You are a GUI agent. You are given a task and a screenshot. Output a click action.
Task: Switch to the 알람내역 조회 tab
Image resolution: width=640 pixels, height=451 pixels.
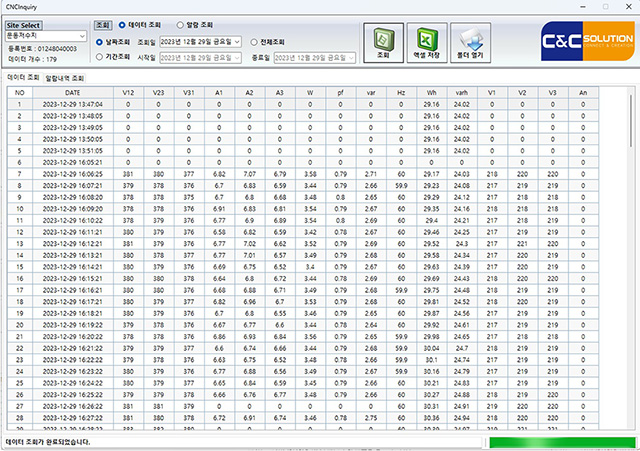(x=65, y=77)
